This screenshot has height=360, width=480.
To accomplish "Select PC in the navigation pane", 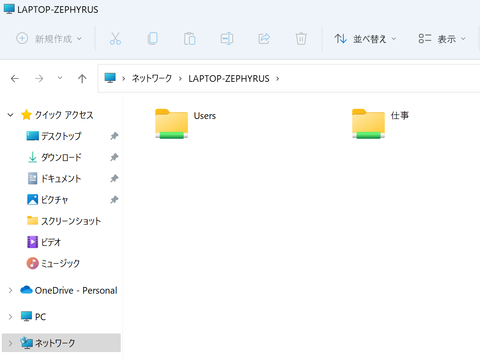I will 33,317.
